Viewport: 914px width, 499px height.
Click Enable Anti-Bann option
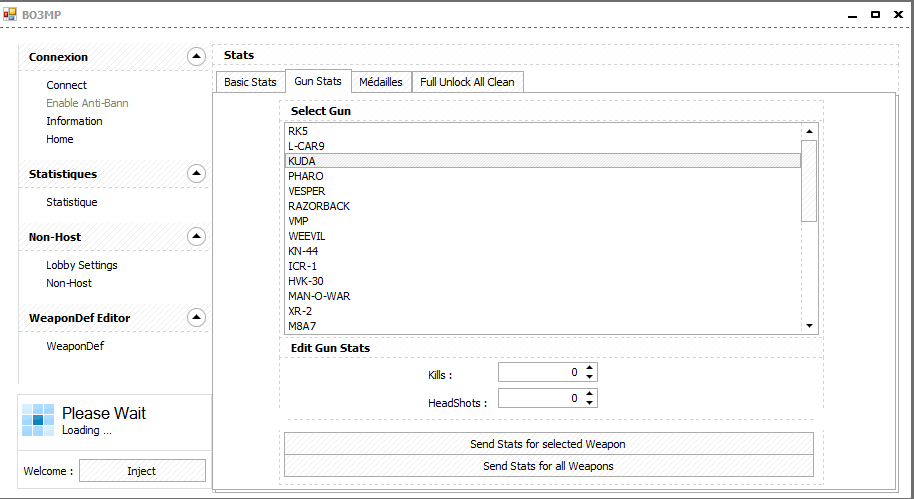pyautogui.click(x=87, y=103)
